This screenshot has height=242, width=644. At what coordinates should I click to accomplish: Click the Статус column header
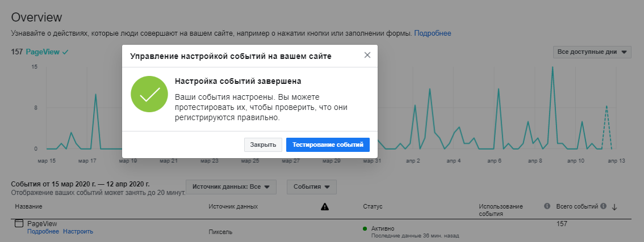(373, 206)
